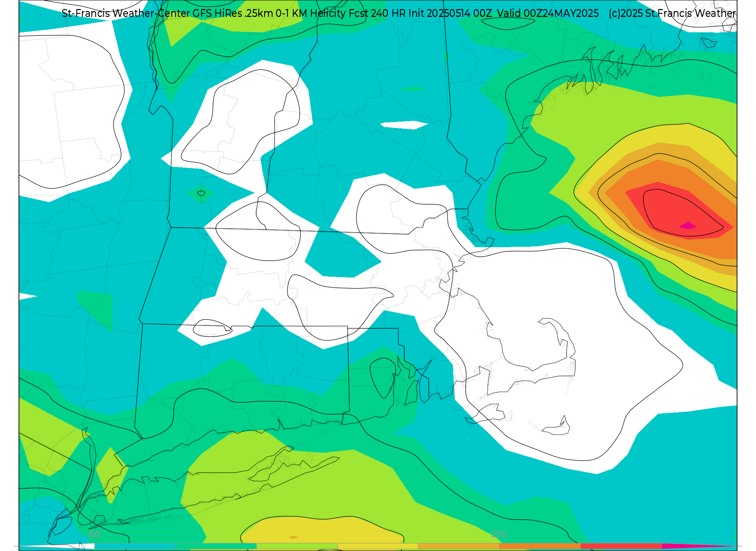Click the small magenta helicity maximum on the map
Screen dimensions: 756x551
[687, 226]
